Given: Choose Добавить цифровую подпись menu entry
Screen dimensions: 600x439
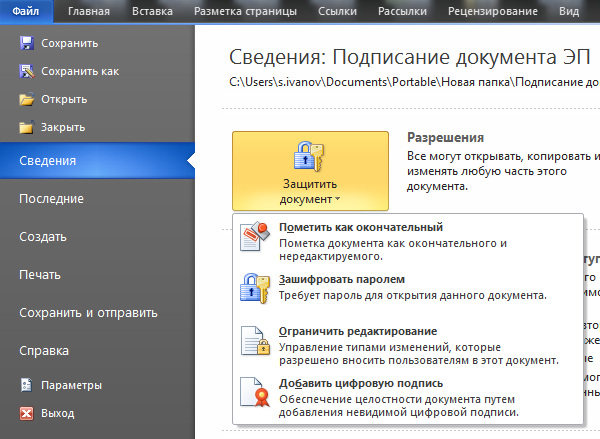Looking at the screenshot, I should pos(408,396).
